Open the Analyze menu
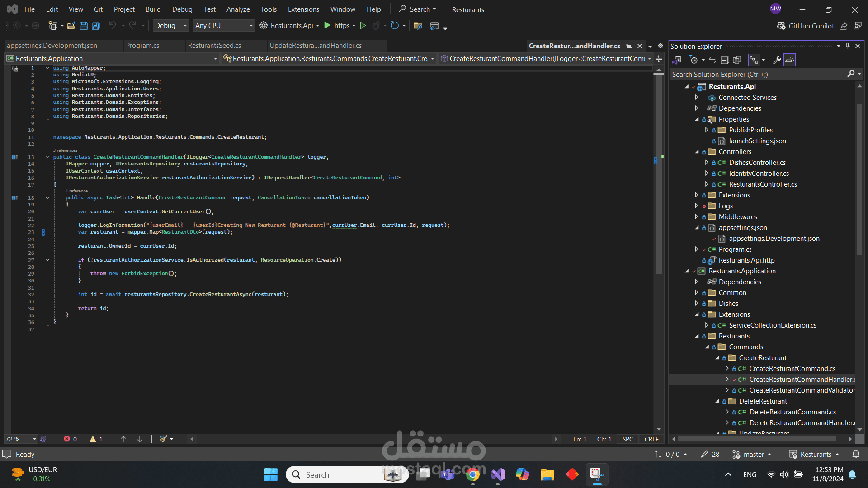The image size is (868, 488). pos(238,9)
